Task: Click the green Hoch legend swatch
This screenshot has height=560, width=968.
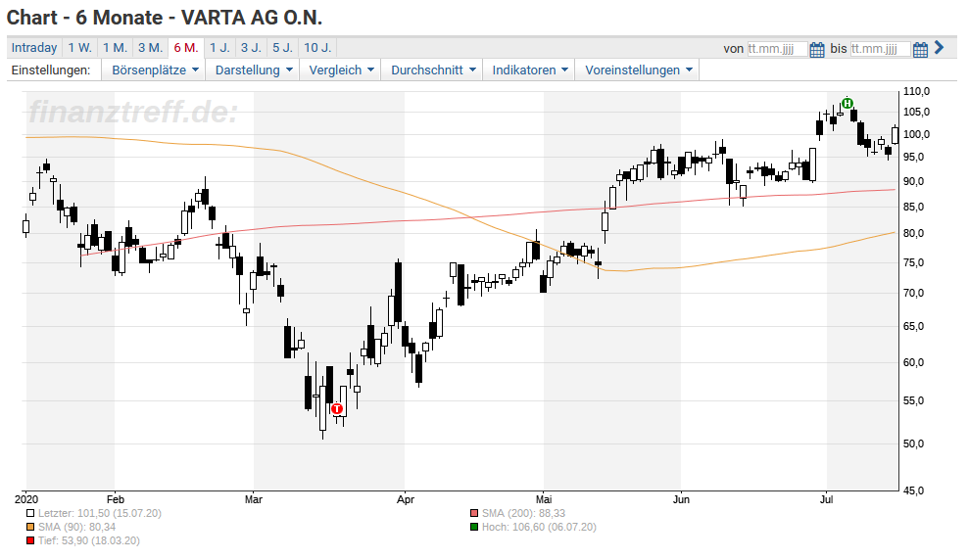Action: coord(474,527)
